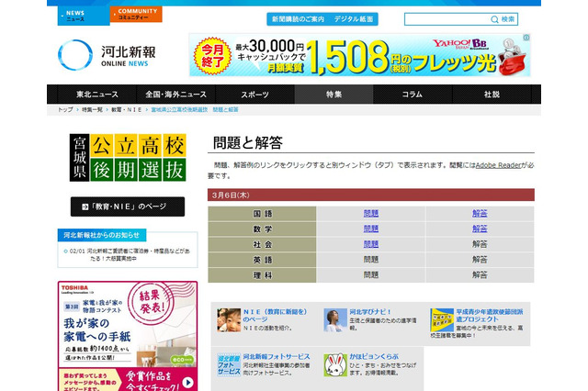588x391 pixels.
Task: Click the 英語 subject cell
Action: tap(262, 260)
